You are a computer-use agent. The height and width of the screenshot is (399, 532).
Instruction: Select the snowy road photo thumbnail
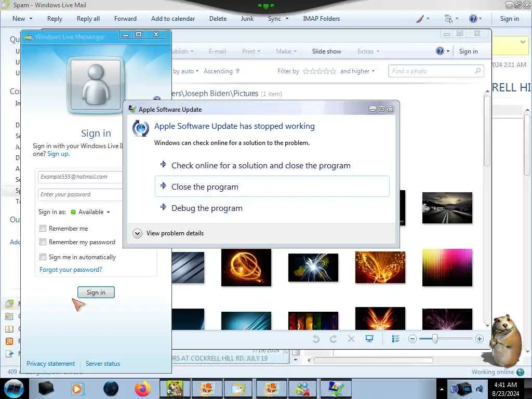(447, 208)
